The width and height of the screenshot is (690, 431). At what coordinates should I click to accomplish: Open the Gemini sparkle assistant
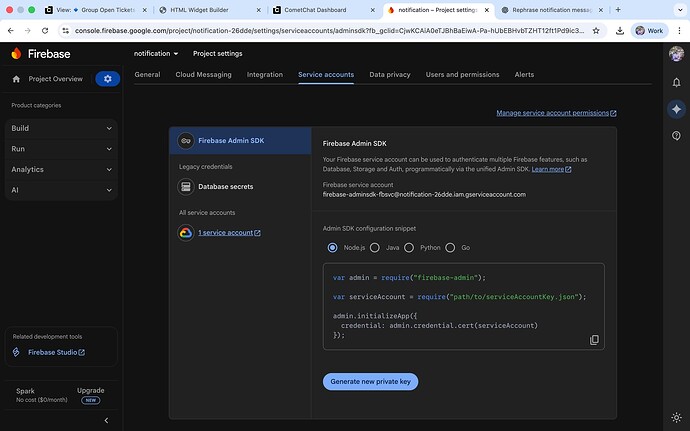click(676, 109)
